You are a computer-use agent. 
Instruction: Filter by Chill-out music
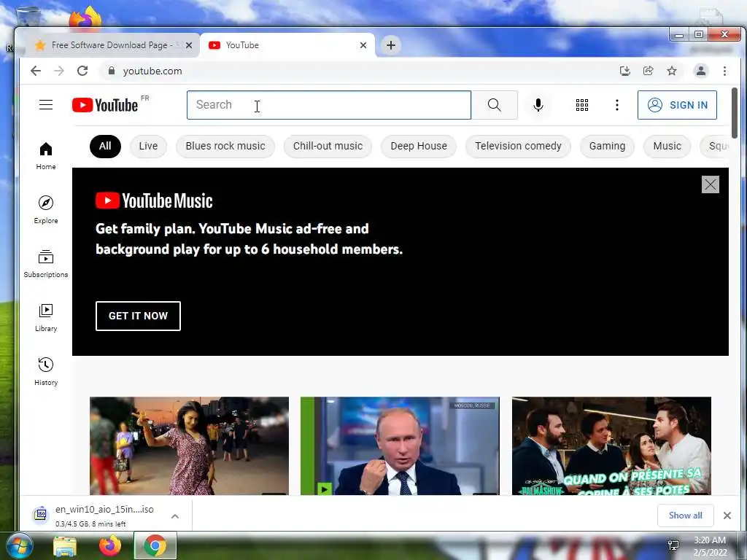[x=328, y=146]
